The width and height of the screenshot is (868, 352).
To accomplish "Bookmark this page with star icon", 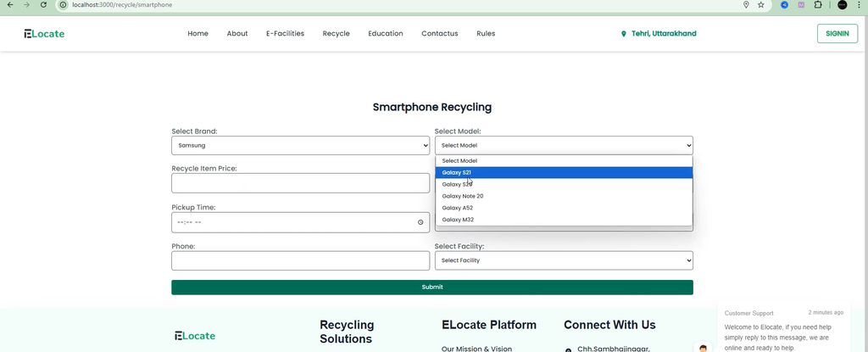I will (760, 4).
